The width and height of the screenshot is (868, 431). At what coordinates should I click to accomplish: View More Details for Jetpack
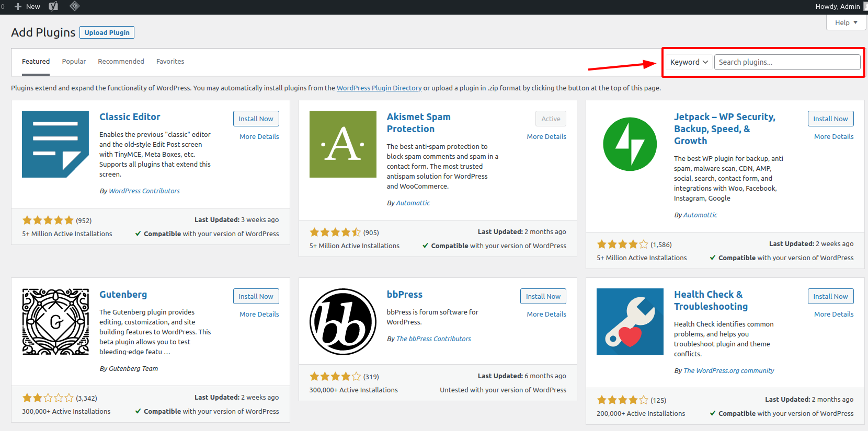pyautogui.click(x=833, y=136)
